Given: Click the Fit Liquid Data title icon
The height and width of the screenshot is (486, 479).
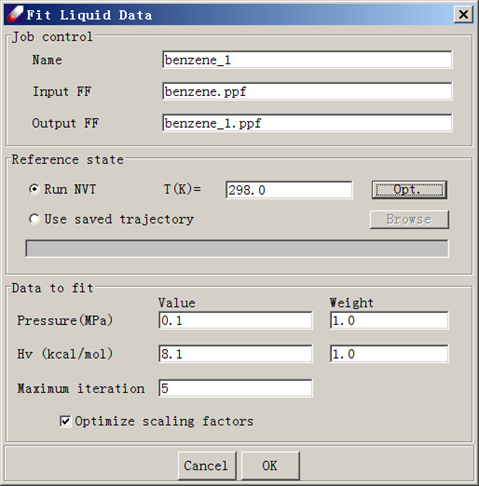Looking at the screenshot, I should (15, 14).
